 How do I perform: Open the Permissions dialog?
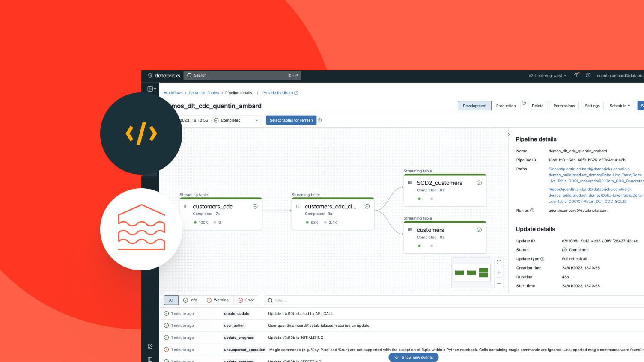click(x=564, y=106)
